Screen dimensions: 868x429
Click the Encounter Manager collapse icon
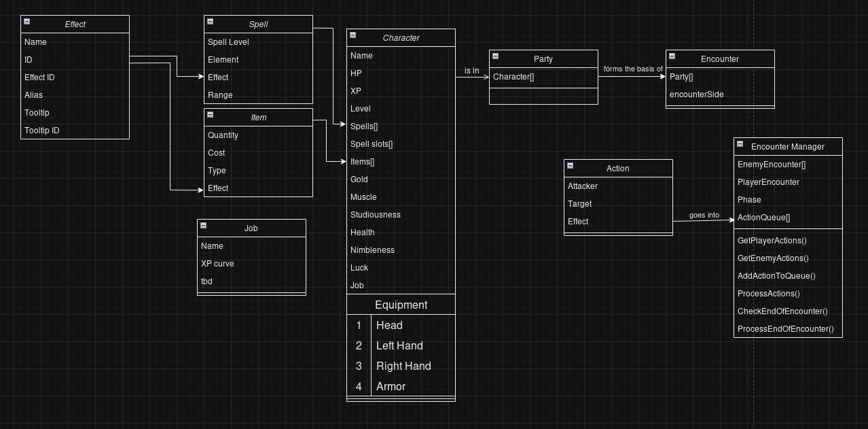740,144
